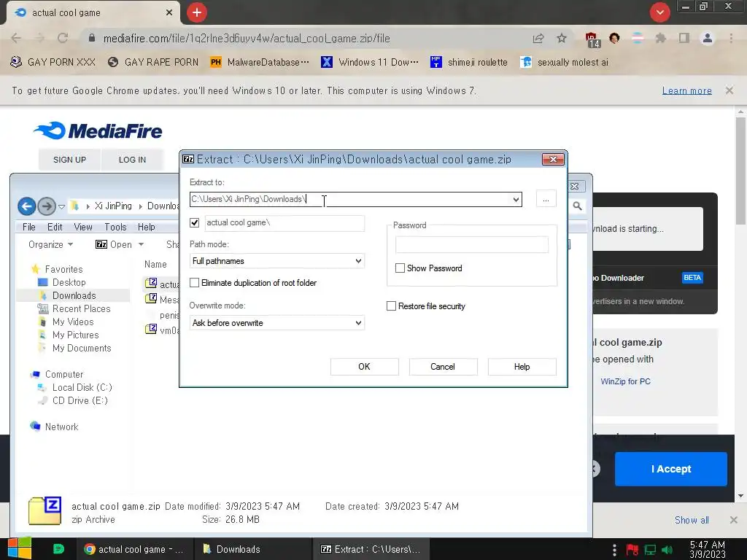Open the Explorer View menu
The height and width of the screenshot is (560, 747).
coord(83,227)
